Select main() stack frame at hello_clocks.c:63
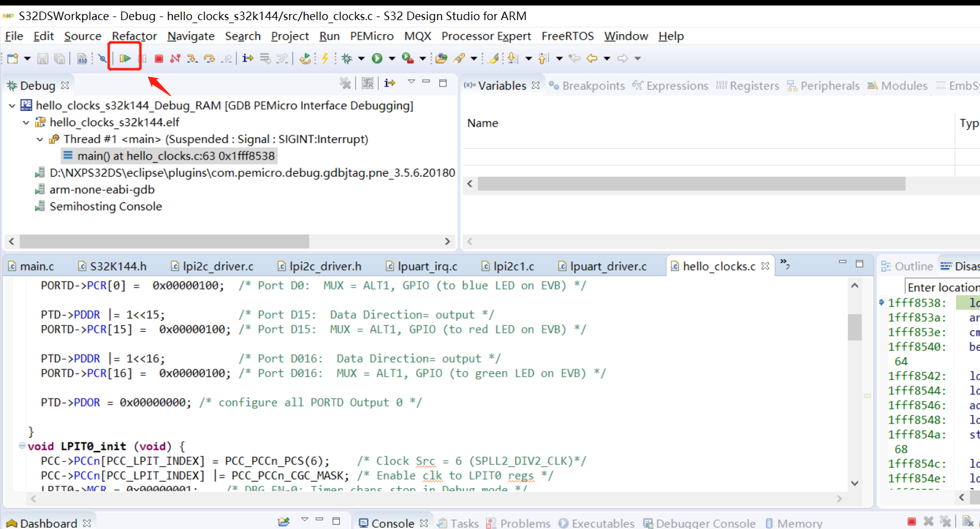This screenshot has height=529, width=980. tap(175, 156)
